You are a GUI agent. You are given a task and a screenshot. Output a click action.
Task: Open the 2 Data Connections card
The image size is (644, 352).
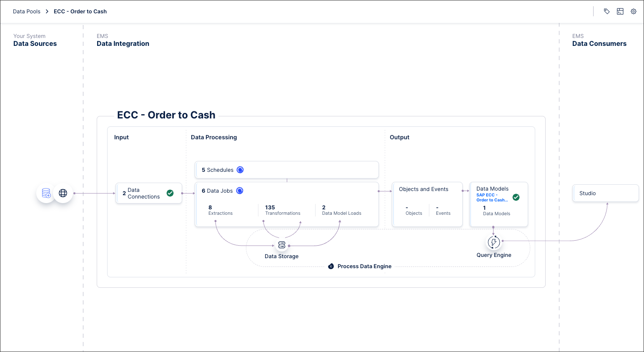(x=149, y=193)
